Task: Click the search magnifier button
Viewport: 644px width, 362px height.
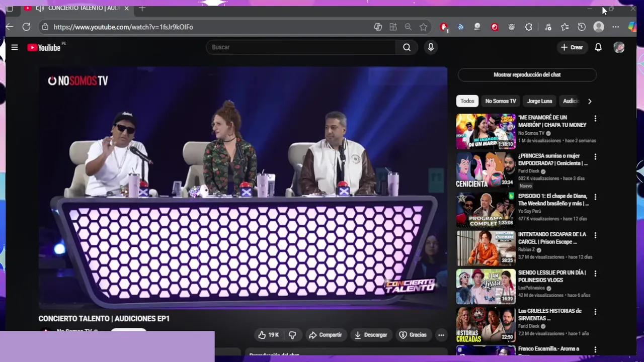Action: point(407,47)
